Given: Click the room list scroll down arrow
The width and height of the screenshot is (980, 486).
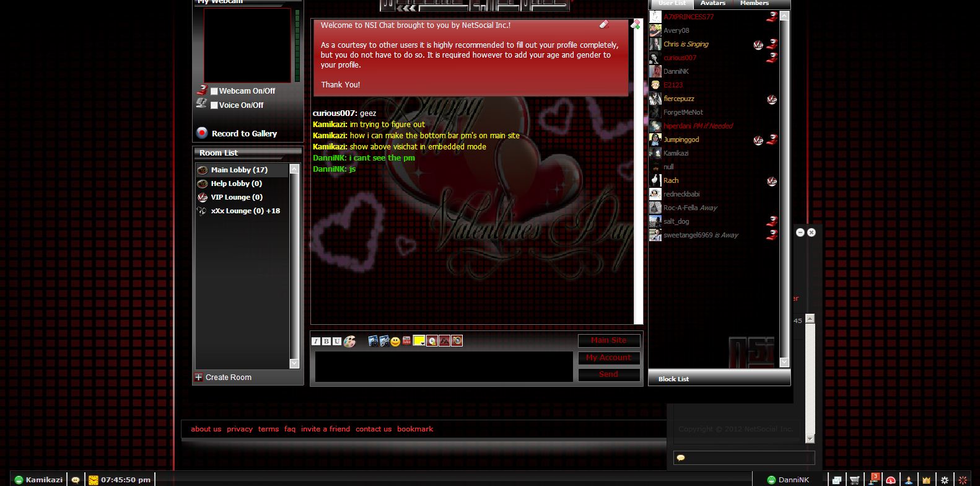Looking at the screenshot, I should pos(294,364).
